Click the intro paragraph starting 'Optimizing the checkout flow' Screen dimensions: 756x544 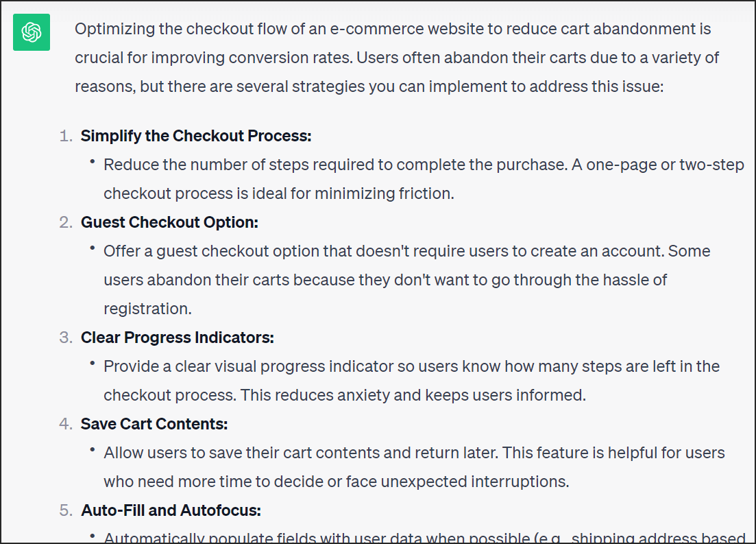point(397,58)
